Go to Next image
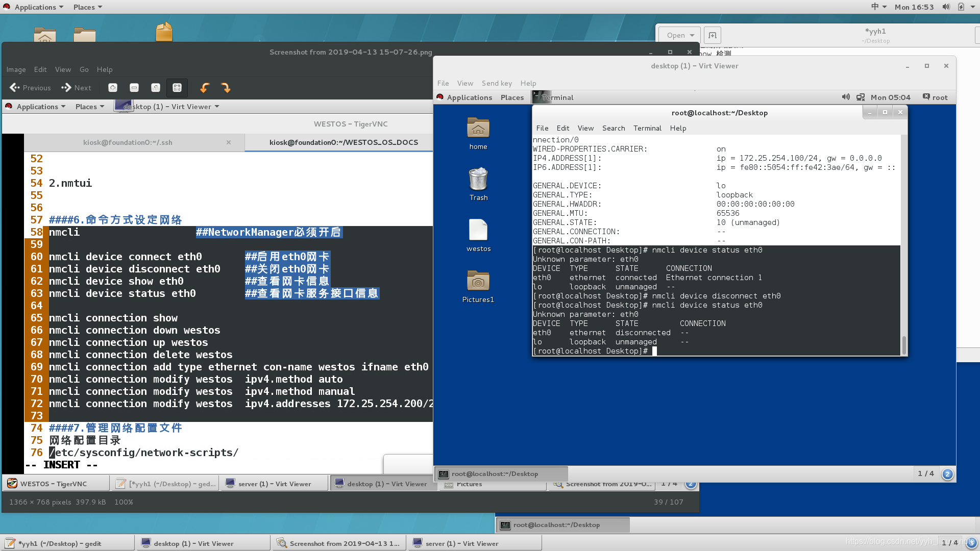The width and height of the screenshot is (980, 551). [77, 88]
